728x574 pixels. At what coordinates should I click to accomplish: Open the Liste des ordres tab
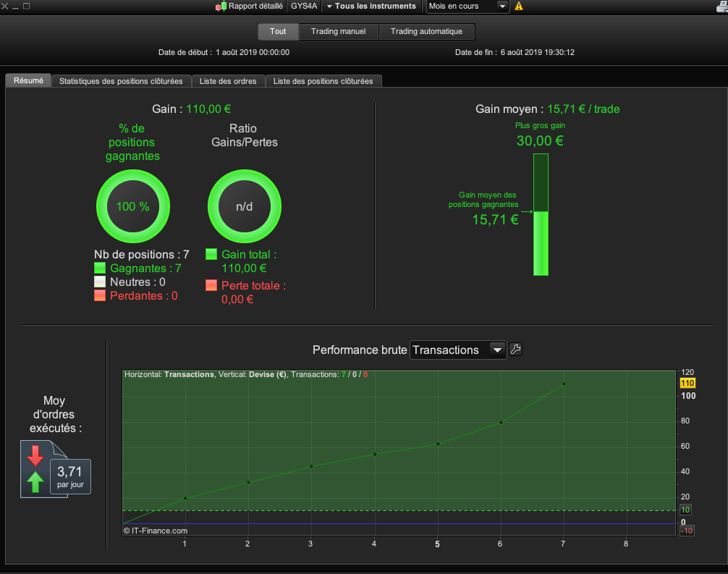coord(228,81)
